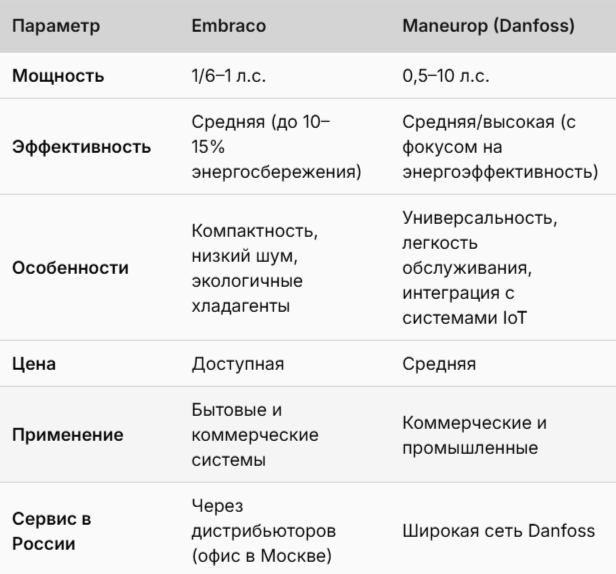Image resolution: width=616 pixels, height=574 pixels.
Task: Select the "Эффективность" row label
Action: coord(82,147)
